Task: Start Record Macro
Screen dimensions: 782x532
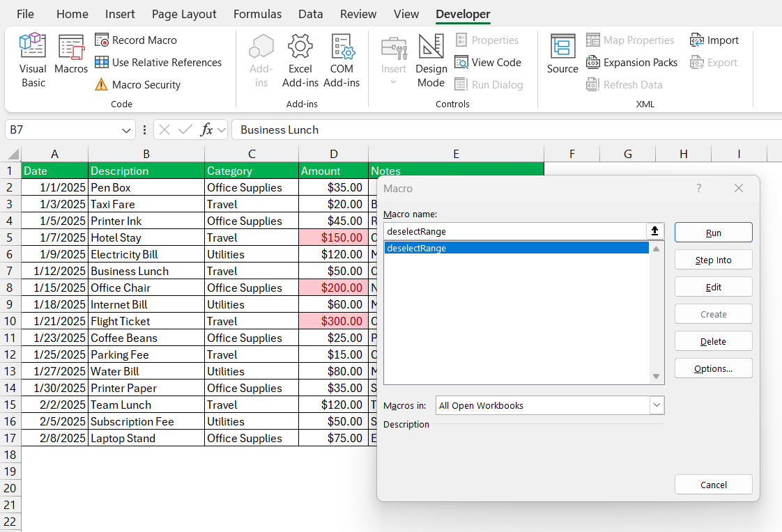Action: point(136,40)
